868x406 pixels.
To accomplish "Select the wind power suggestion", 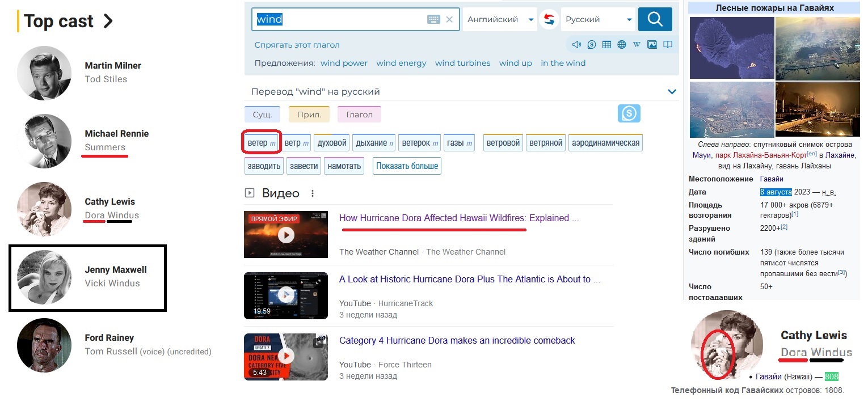I will click(x=344, y=63).
